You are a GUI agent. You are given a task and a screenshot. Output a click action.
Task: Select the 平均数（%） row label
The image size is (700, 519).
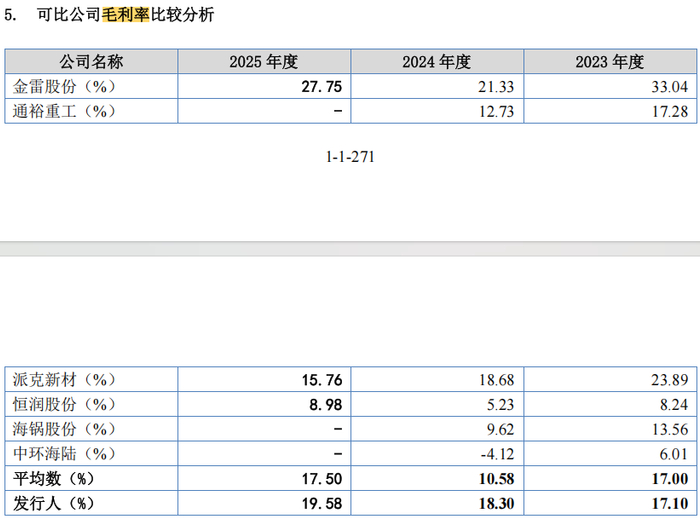tap(54, 478)
